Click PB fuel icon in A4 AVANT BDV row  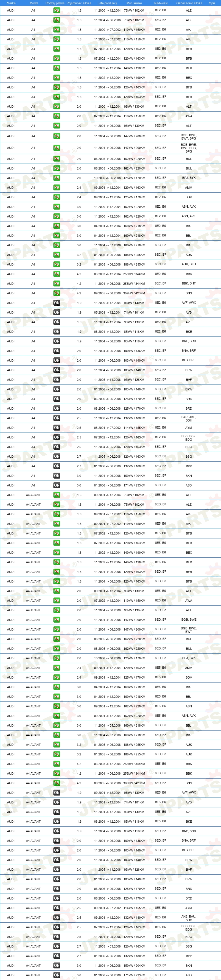click(56, 677)
